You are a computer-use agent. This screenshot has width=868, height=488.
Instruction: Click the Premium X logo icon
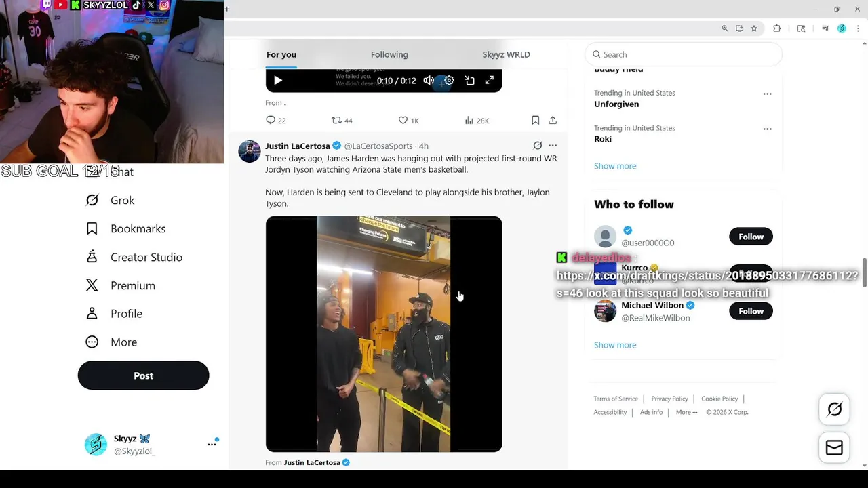(x=92, y=285)
